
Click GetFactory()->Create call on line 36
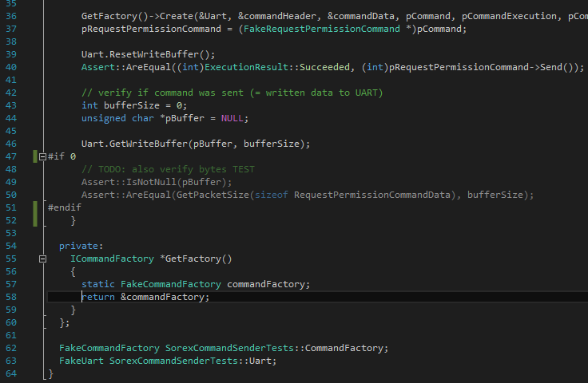[137, 16]
